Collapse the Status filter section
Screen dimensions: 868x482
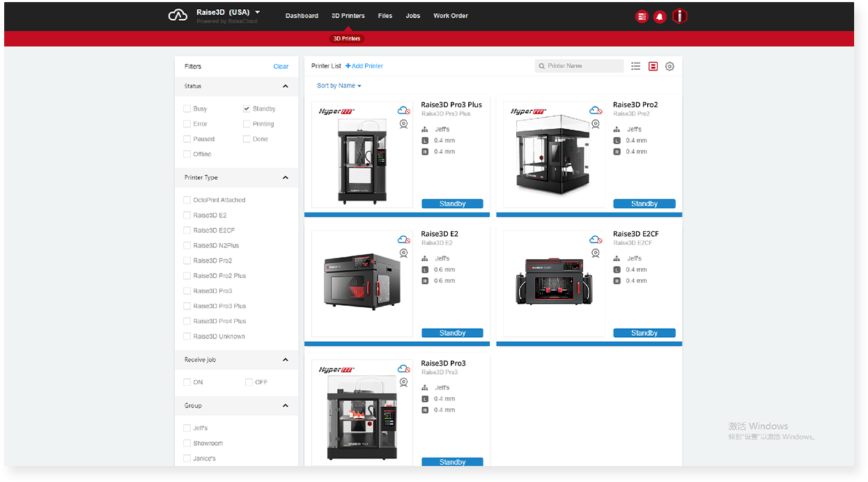coord(286,86)
